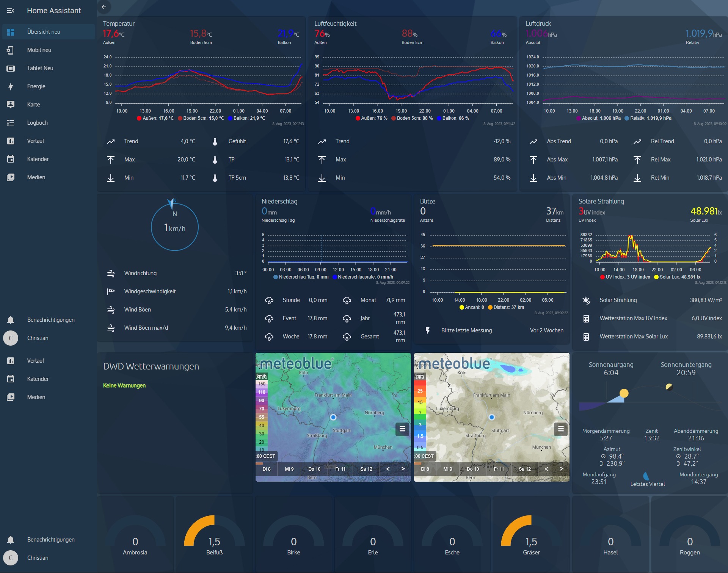The image size is (728, 573).
Task: Click the Monat rain cloud icon
Action: click(347, 300)
